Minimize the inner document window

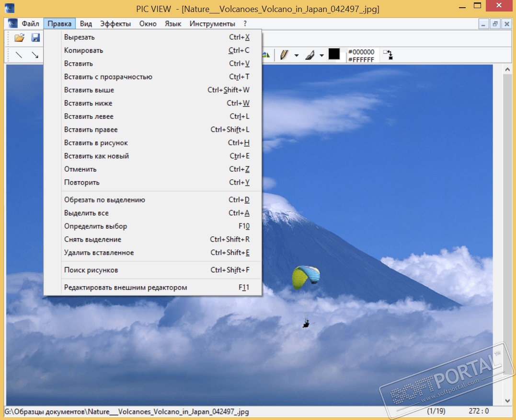pyautogui.click(x=483, y=24)
